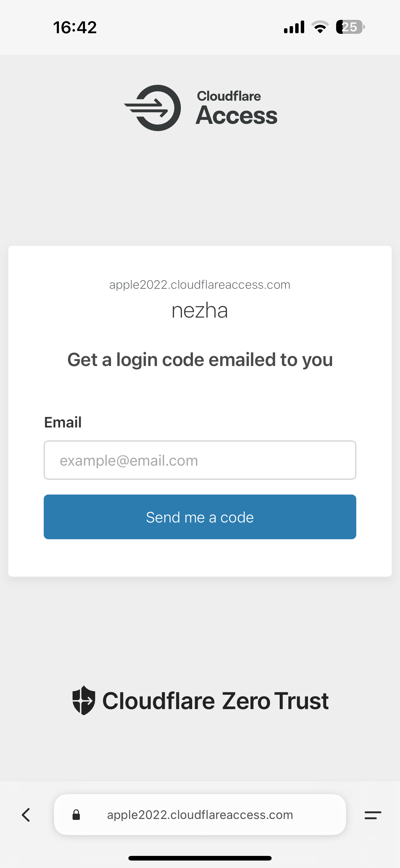The height and width of the screenshot is (868, 400).
Task: Click the Send me a code button
Action: 200,517
